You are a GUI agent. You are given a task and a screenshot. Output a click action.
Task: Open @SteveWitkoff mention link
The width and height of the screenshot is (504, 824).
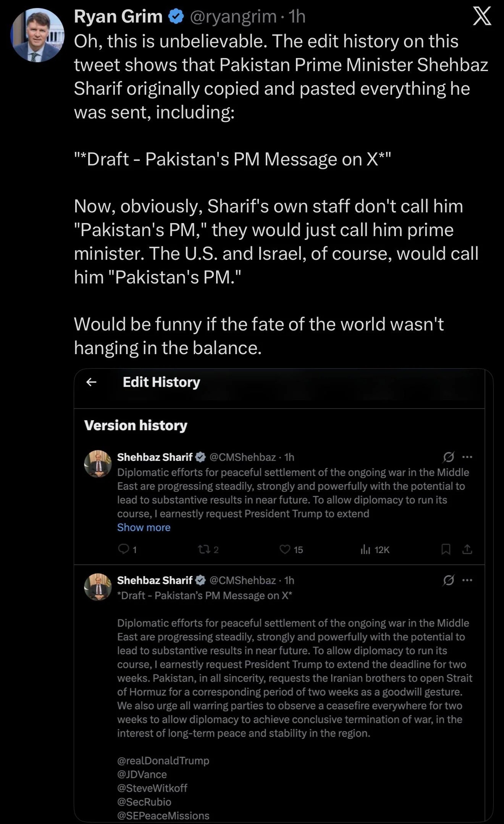pyautogui.click(x=152, y=788)
